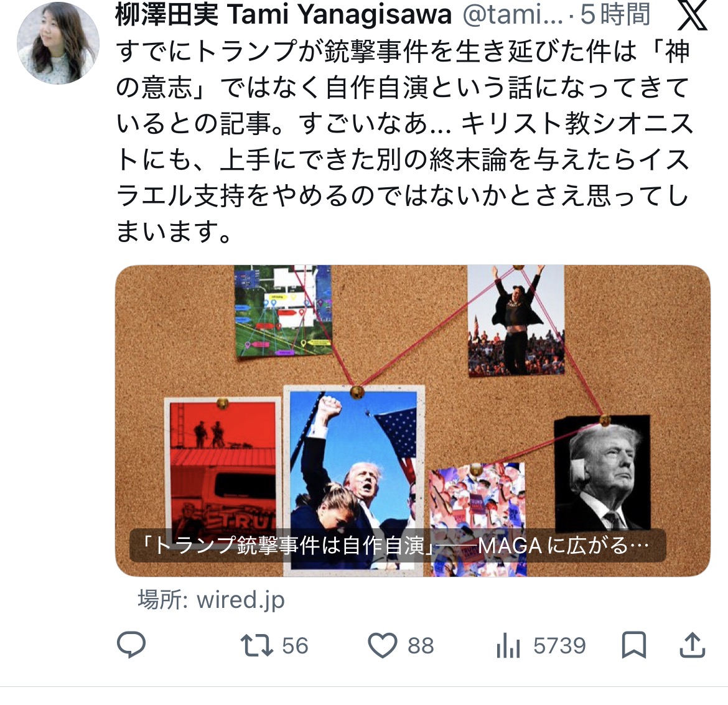Tap the repost count 56
The image size is (728, 705).
tap(296, 646)
